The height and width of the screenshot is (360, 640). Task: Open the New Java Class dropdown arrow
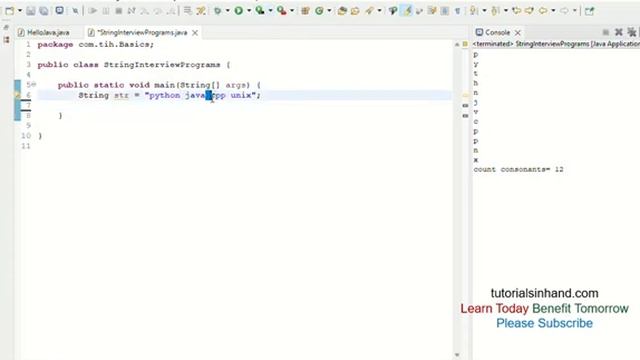329,11
